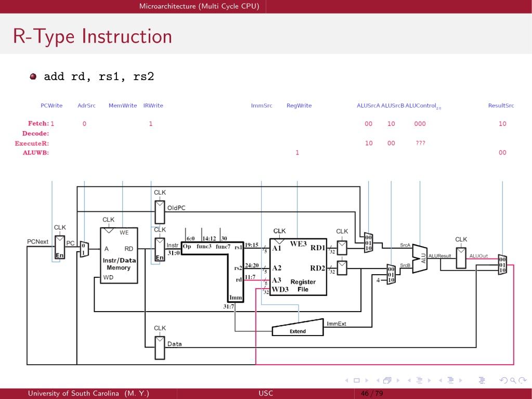Image resolution: width=532 pixels, height=399 pixels.
Task: Click the ResultSrc control signal label
Action: pos(501,106)
